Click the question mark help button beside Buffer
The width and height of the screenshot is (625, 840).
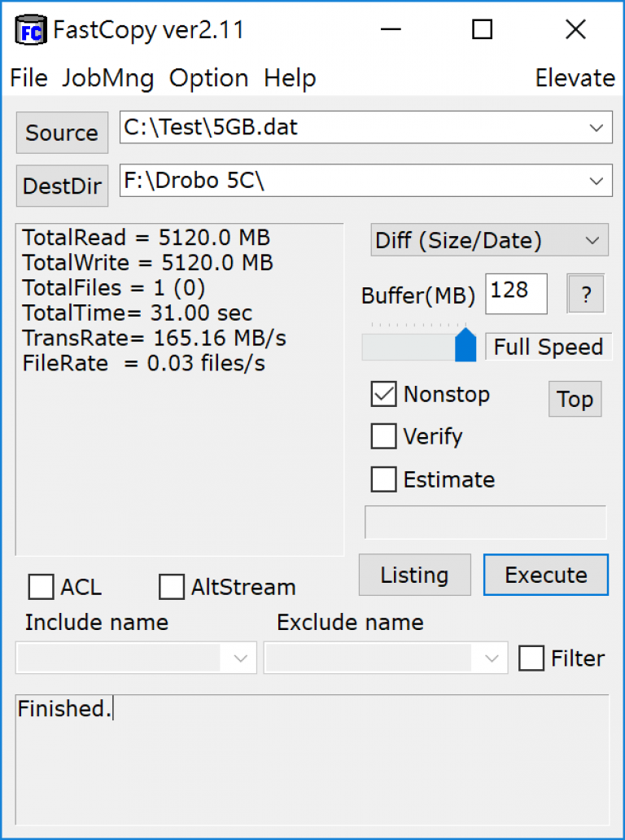586,294
